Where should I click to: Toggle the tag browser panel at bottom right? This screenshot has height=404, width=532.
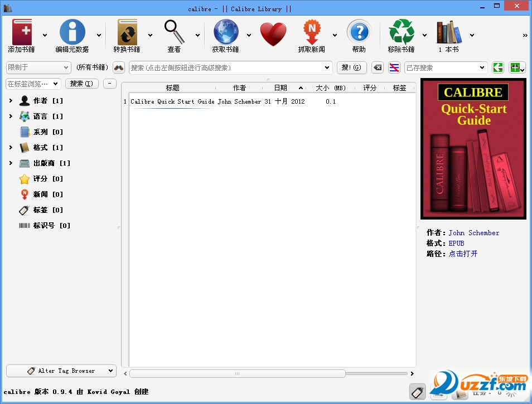(x=417, y=392)
